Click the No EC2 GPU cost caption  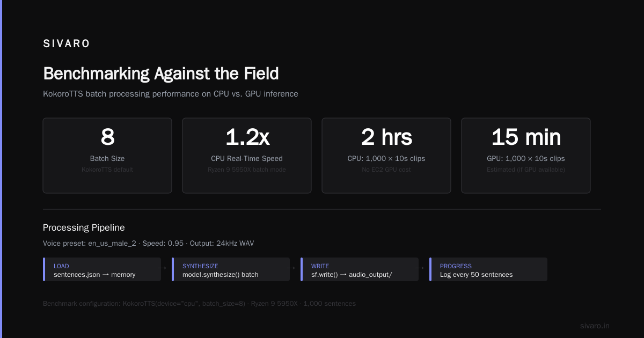[x=386, y=170]
